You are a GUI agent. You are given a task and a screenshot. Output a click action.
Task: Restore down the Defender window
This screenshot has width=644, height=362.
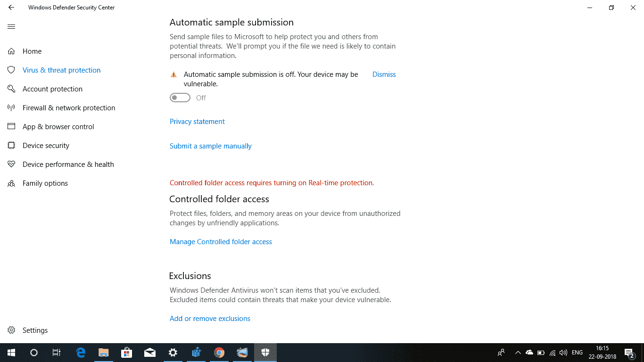coord(611,8)
